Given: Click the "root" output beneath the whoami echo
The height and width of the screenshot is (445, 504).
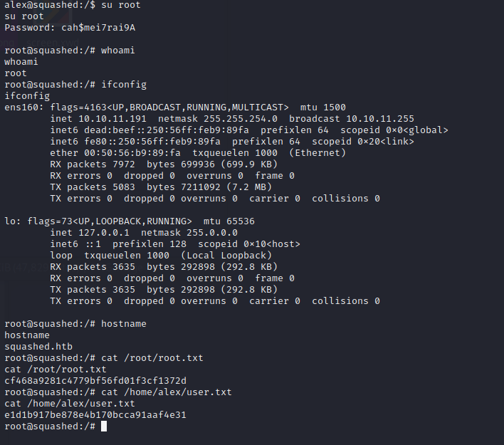Looking at the screenshot, I should pos(16,73).
